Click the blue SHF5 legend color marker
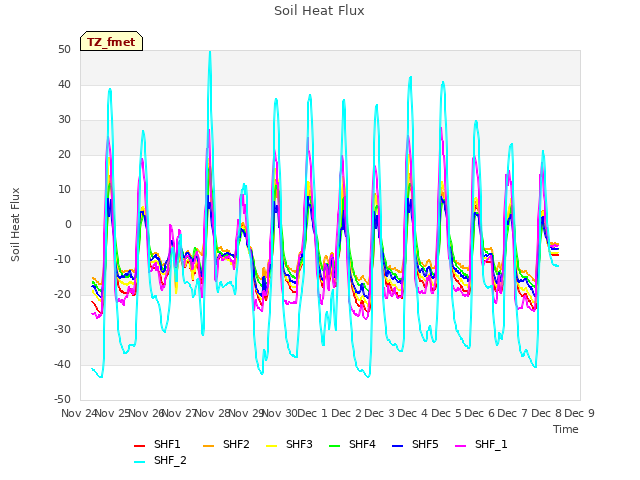 (x=398, y=446)
